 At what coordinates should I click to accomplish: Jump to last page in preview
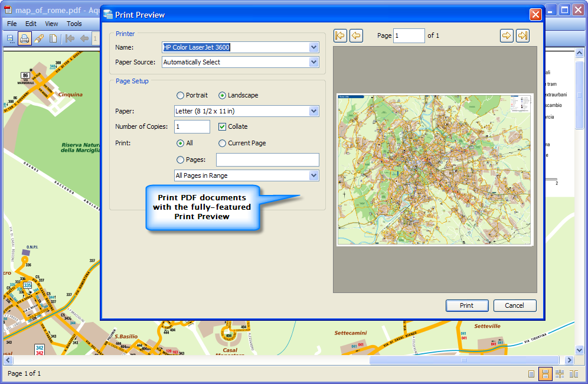click(522, 36)
